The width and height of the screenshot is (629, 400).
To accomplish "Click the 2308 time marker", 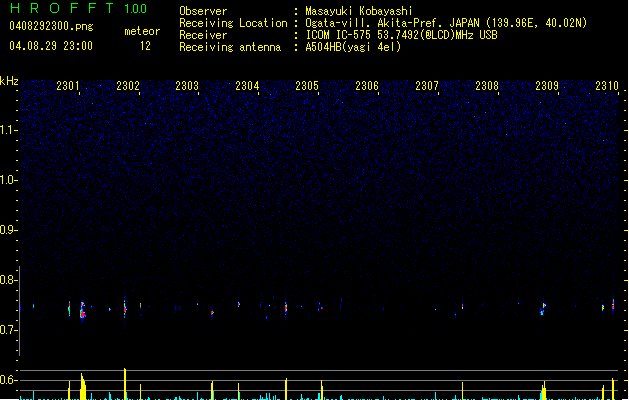I will 487,86.
